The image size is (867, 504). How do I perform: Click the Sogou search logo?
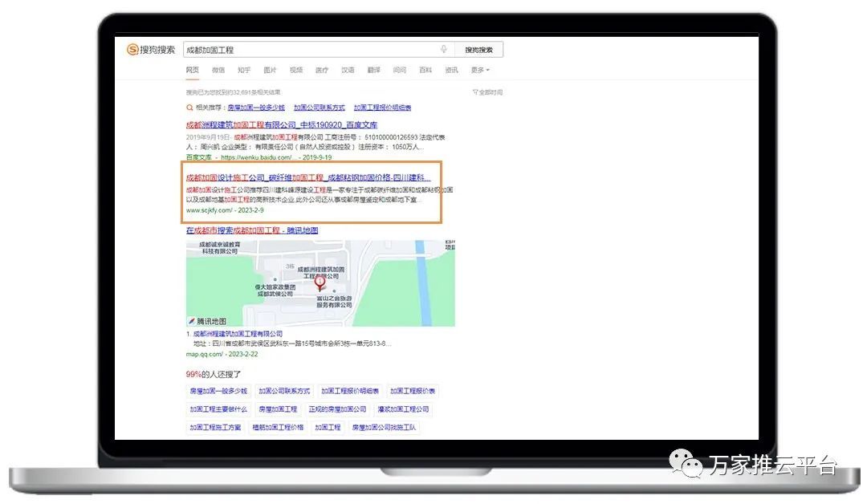click(151, 50)
